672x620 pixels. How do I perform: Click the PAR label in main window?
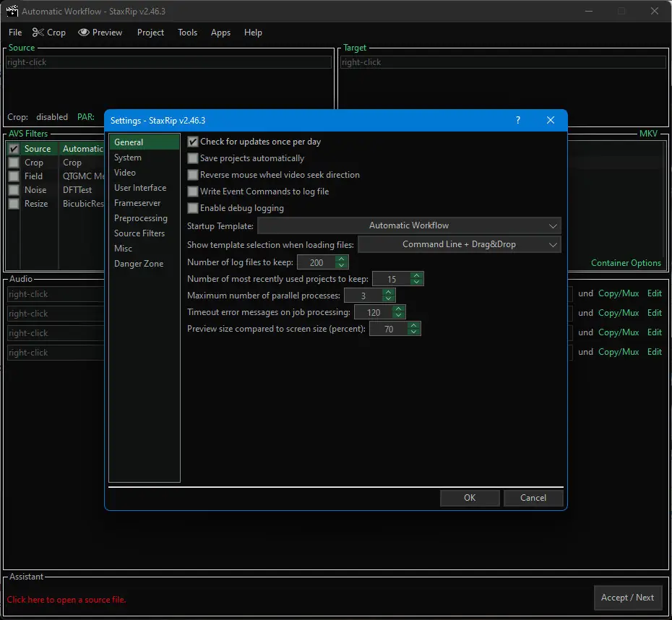86,117
